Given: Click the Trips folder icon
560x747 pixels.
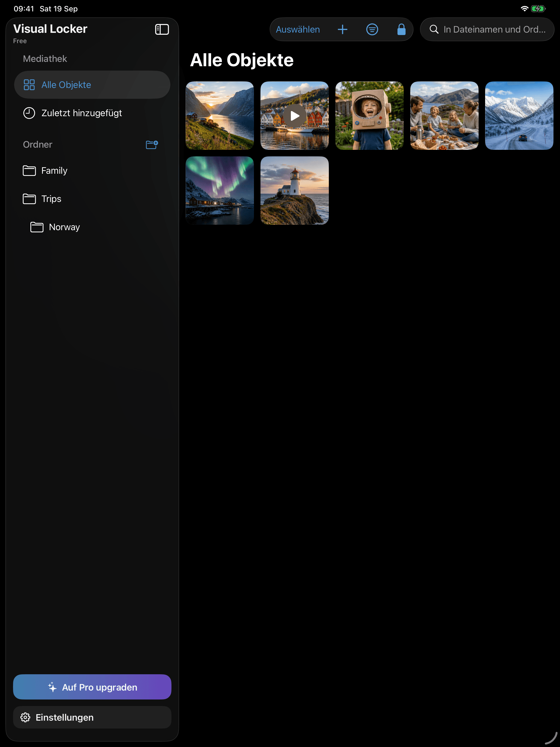Looking at the screenshot, I should click(x=29, y=199).
